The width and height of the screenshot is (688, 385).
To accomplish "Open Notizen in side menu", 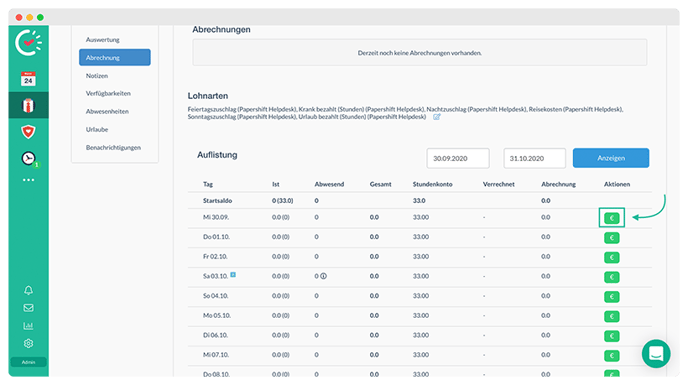I will coord(97,76).
